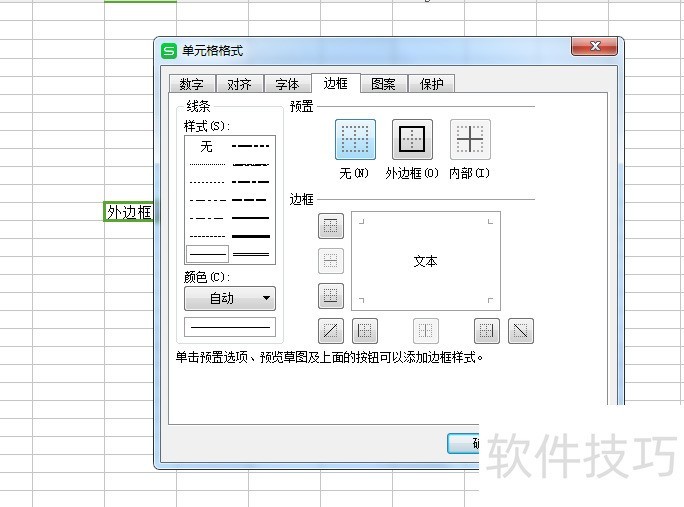Apply the 外边框 outline preset
The image size is (684, 507).
[412, 140]
